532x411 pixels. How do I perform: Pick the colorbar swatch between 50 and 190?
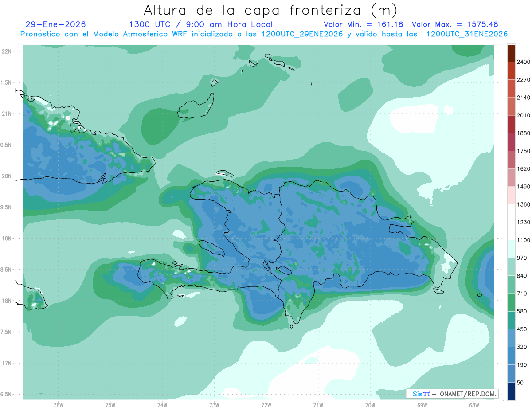point(511,373)
